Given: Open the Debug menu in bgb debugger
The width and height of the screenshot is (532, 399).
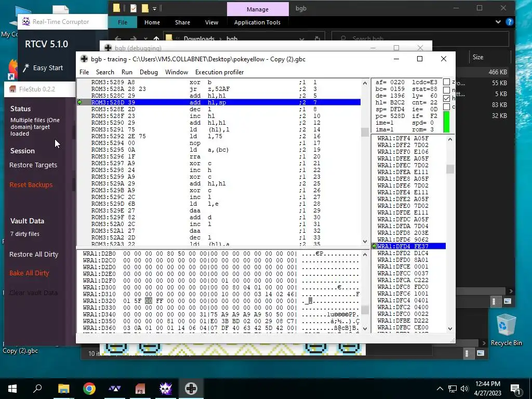Looking at the screenshot, I should coord(149,72).
